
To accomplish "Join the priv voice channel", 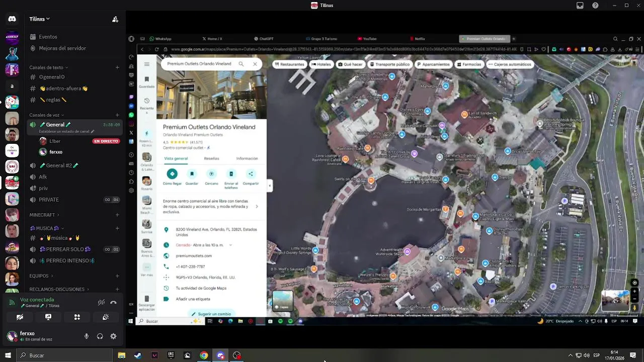I will (74, 189).
